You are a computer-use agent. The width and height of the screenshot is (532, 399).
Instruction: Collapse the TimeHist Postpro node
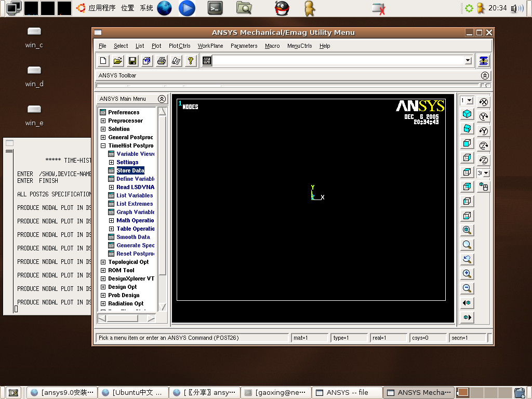(x=103, y=145)
